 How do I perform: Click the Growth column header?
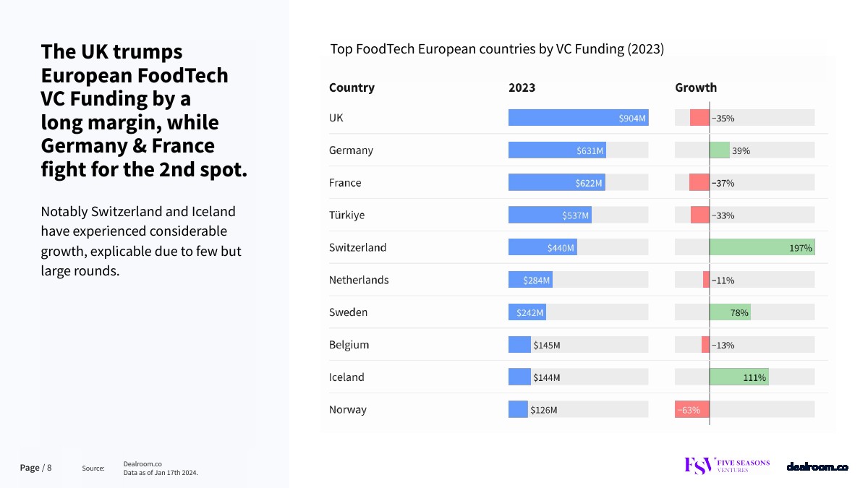pos(696,87)
